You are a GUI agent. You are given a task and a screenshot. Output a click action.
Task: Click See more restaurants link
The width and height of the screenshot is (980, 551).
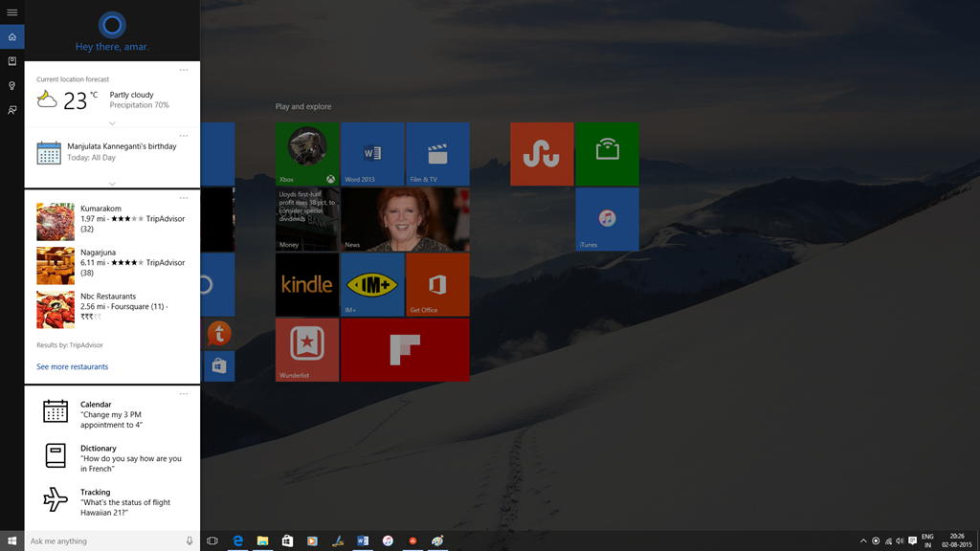click(73, 366)
